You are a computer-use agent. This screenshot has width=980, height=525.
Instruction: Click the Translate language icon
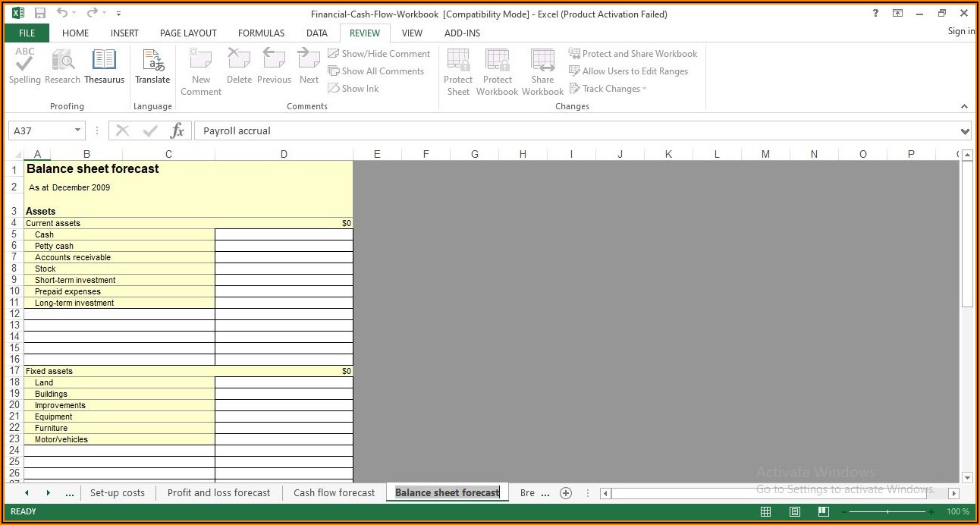coord(152,67)
